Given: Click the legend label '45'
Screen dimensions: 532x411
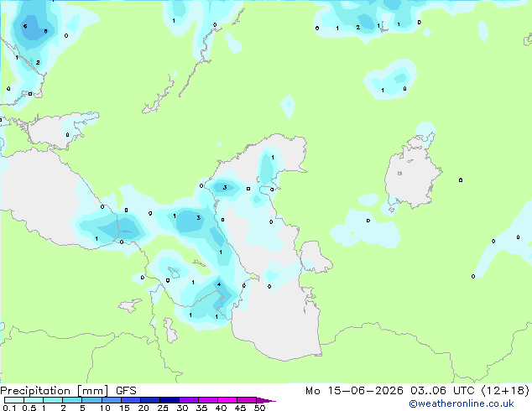Looking at the screenshot, I should point(240,408).
